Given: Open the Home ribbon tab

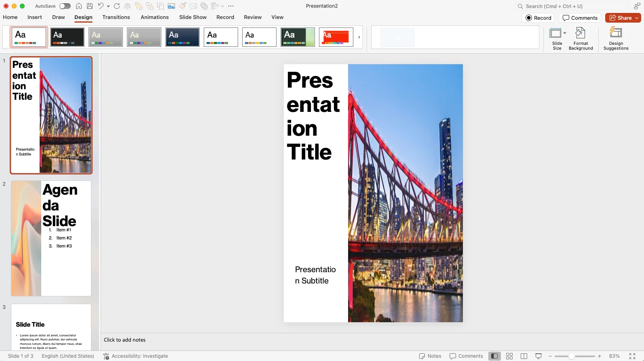Looking at the screenshot, I should click(10, 17).
